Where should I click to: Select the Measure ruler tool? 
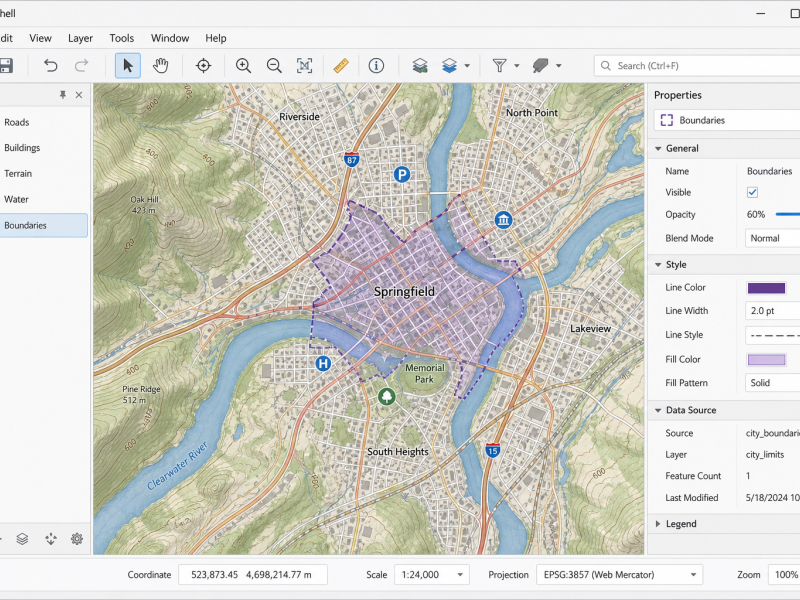pos(341,65)
